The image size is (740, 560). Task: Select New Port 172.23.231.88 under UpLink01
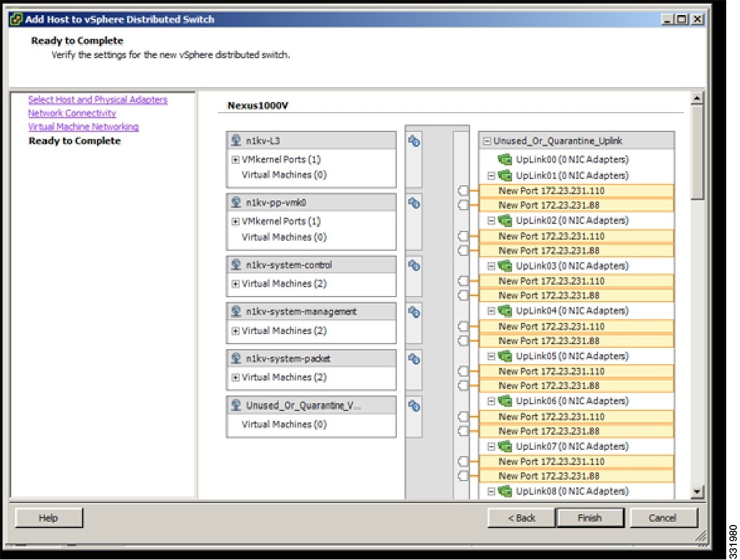pyautogui.click(x=576, y=205)
